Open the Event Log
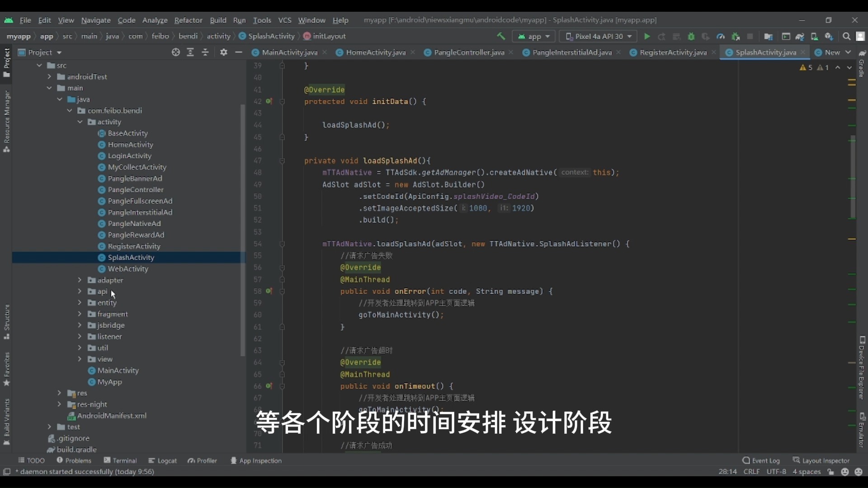 point(761,460)
